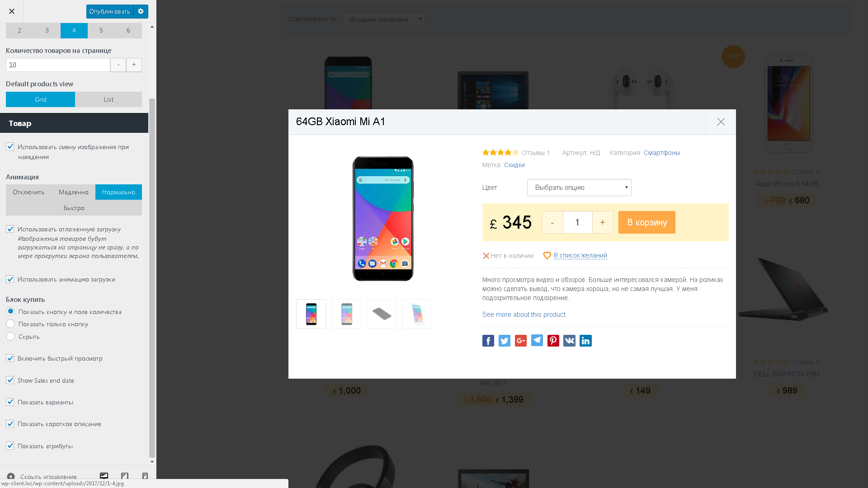Switch to desktop preview device icon
Screen dimensions: 868x488
(x=104, y=476)
